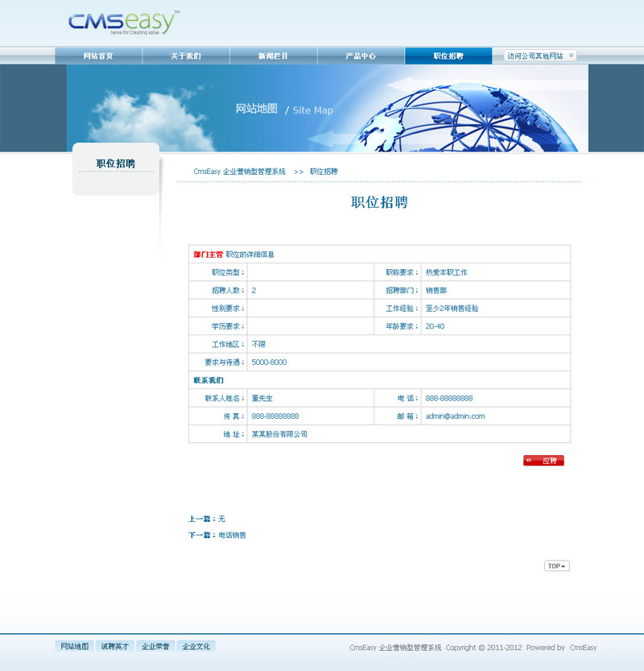
Task: Click the 职位招聘 navigation tab
Action: [448, 56]
